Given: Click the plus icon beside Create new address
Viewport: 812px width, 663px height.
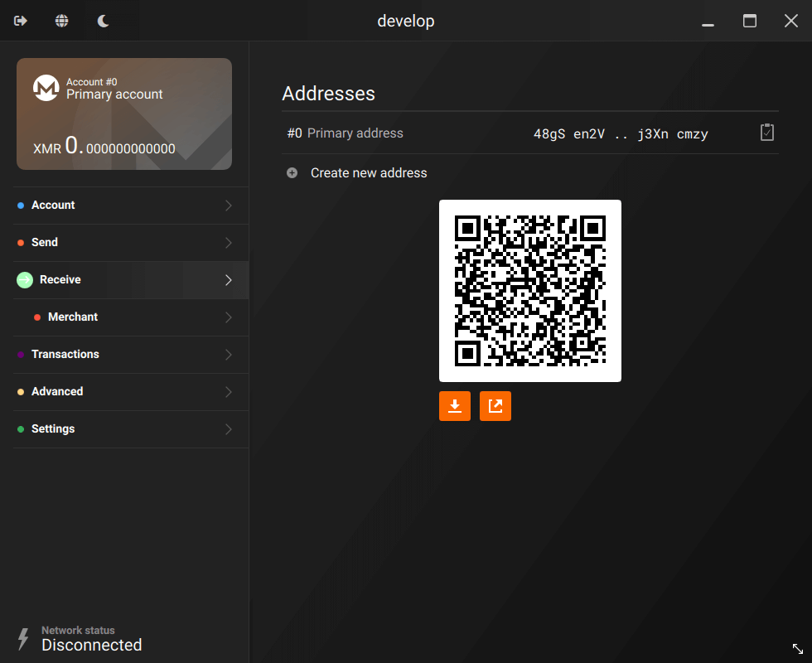Looking at the screenshot, I should click(292, 172).
